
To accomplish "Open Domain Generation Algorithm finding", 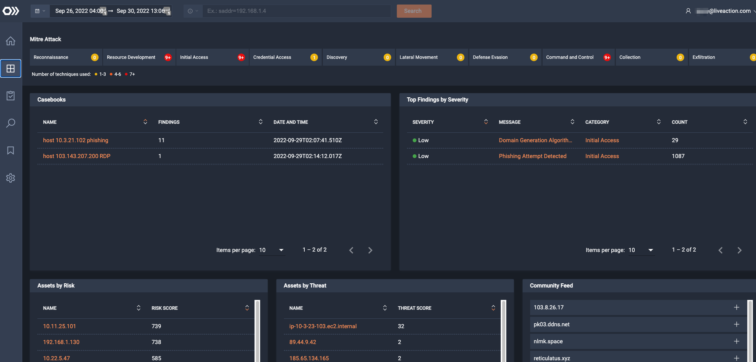I will tap(535, 140).
